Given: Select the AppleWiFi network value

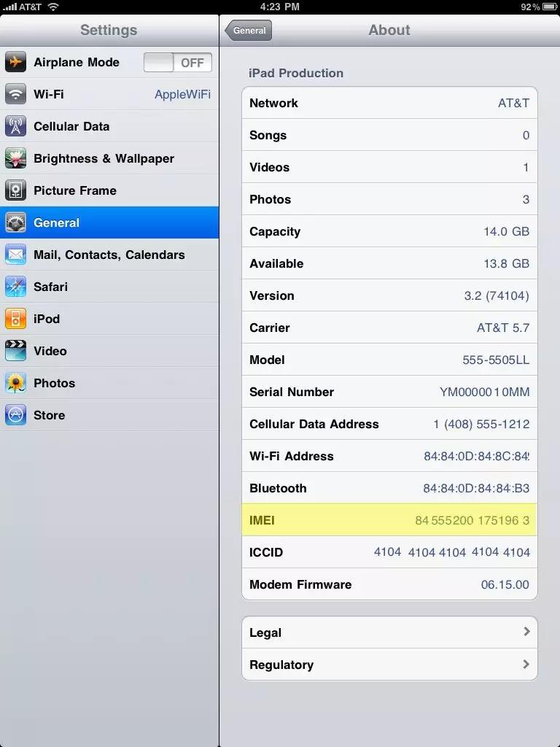Looking at the screenshot, I should [x=182, y=94].
